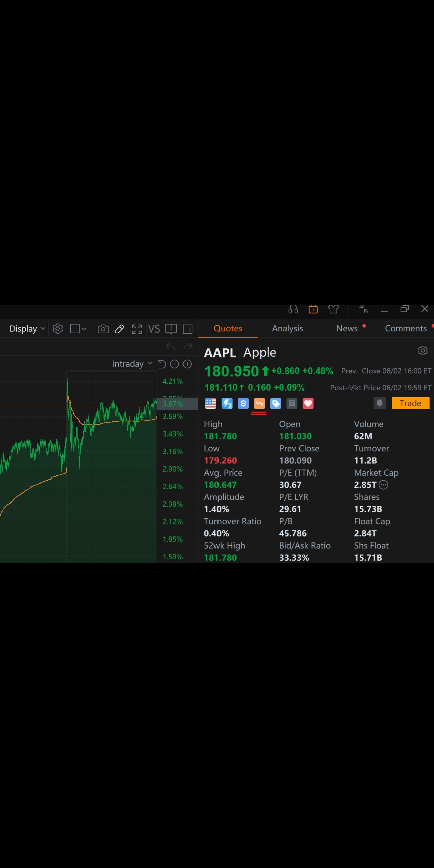Image resolution: width=434 pixels, height=868 pixels.
Task: Click the shrink arrows compact-mode icon
Action: click(x=364, y=309)
